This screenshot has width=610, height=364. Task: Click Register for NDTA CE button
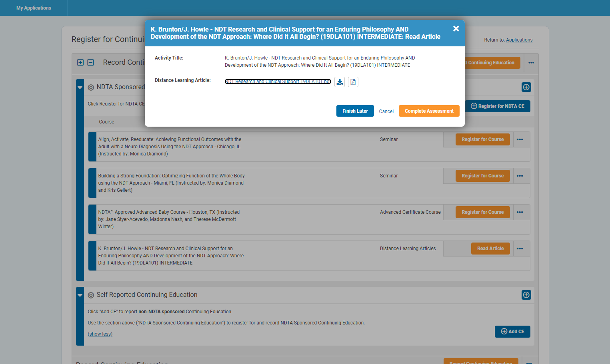point(498,106)
